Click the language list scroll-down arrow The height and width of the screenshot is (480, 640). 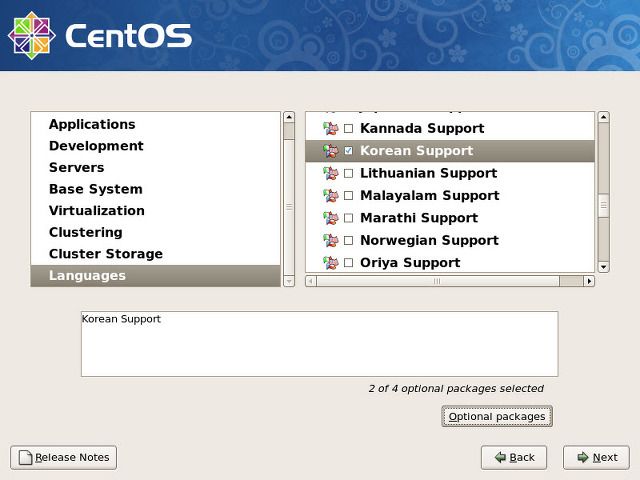click(604, 267)
